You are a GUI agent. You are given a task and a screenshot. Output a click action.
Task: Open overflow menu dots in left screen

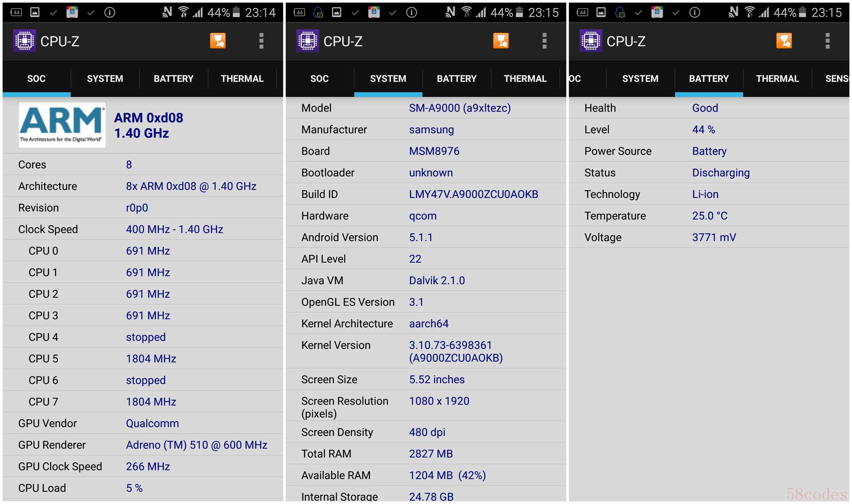click(x=261, y=41)
